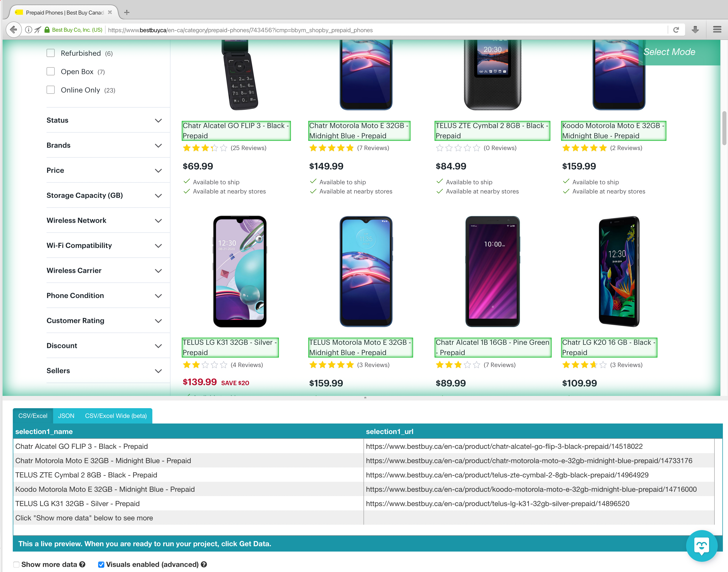Enable Visuals enabled advanced checkbox
This screenshot has height=572, width=728.
[x=102, y=564]
